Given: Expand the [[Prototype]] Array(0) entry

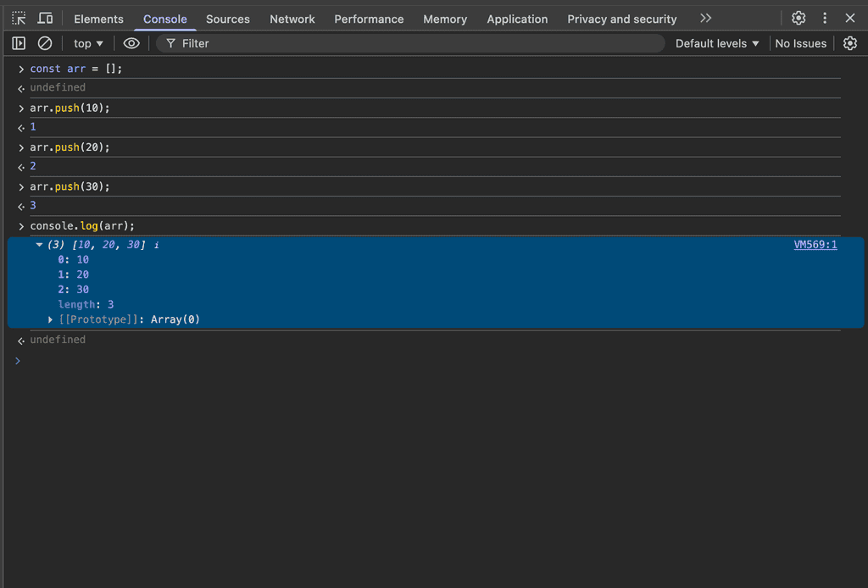Looking at the screenshot, I should pyautogui.click(x=53, y=319).
